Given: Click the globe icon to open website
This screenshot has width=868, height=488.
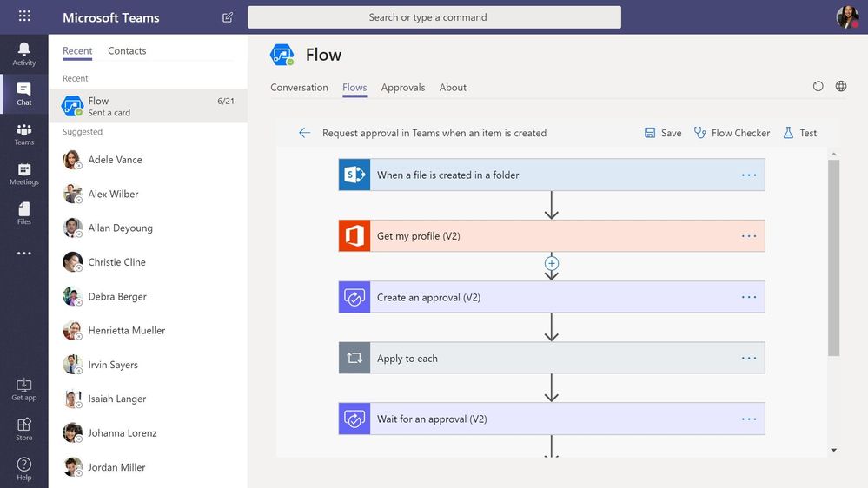Looking at the screenshot, I should (841, 86).
